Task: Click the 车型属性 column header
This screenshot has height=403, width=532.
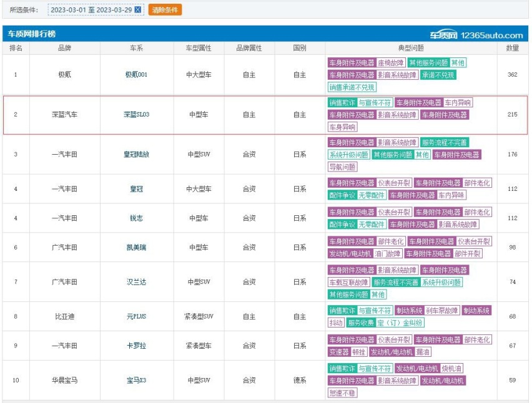Action: click(x=199, y=48)
